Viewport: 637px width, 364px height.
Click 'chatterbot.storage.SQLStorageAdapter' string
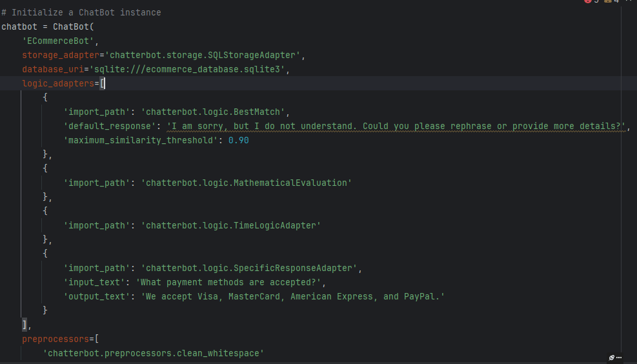pyautogui.click(x=202, y=56)
